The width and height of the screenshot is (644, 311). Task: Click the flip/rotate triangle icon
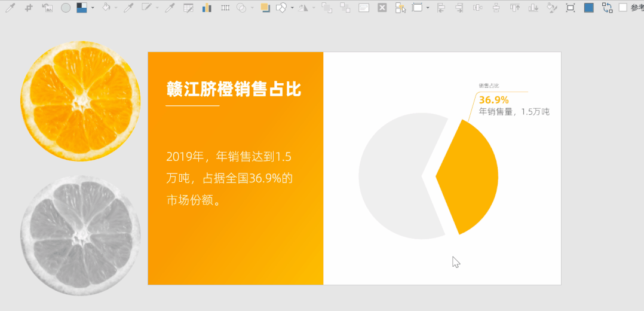click(303, 8)
